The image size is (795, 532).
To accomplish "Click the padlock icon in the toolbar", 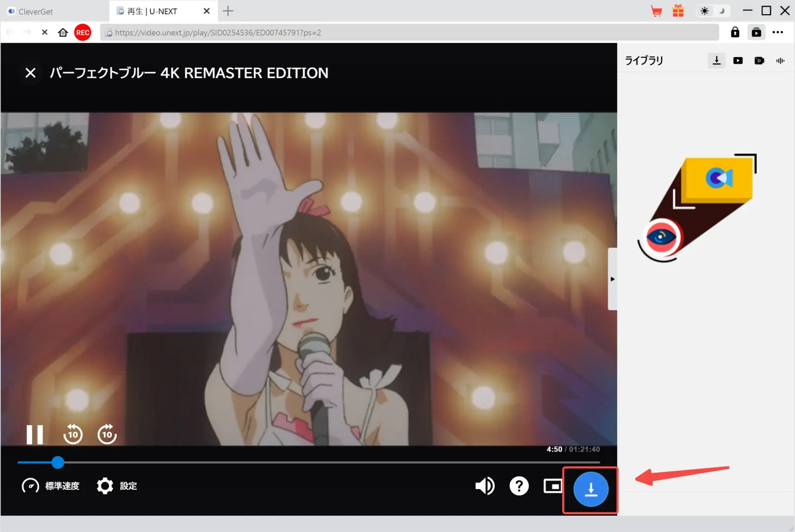I will click(x=735, y=33).
